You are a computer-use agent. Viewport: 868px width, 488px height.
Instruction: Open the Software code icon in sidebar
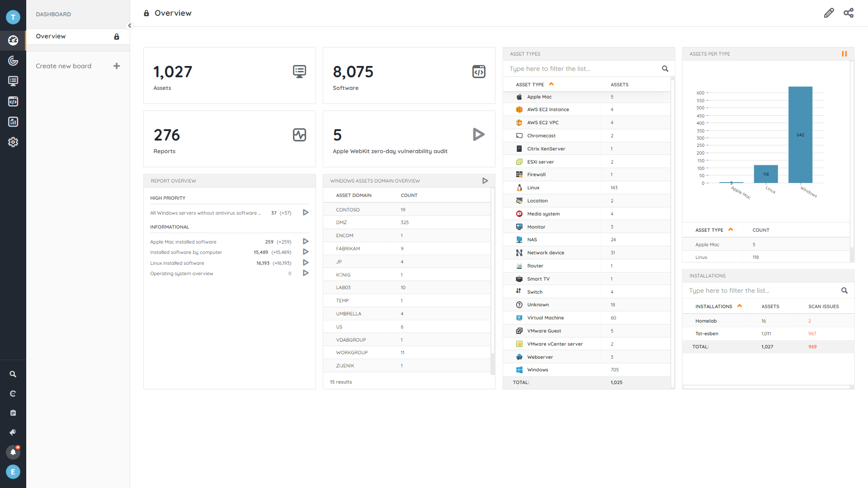click(x=13, y=101)
